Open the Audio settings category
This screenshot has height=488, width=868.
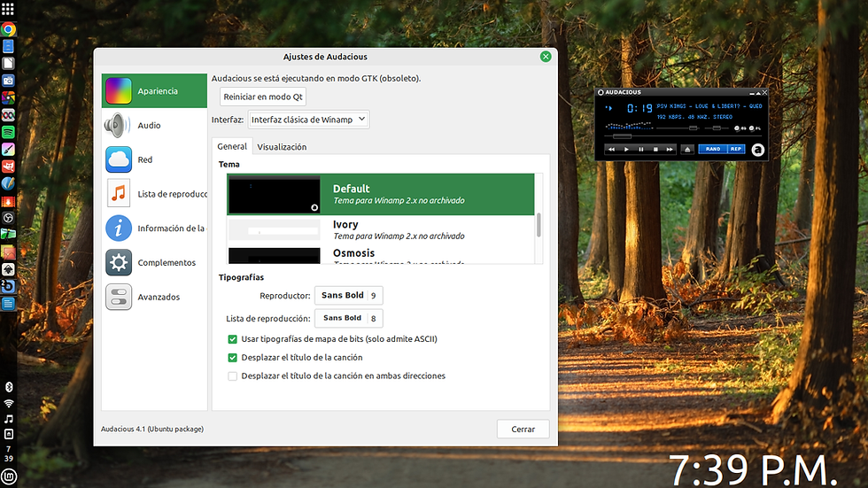[x=154, y=125]
